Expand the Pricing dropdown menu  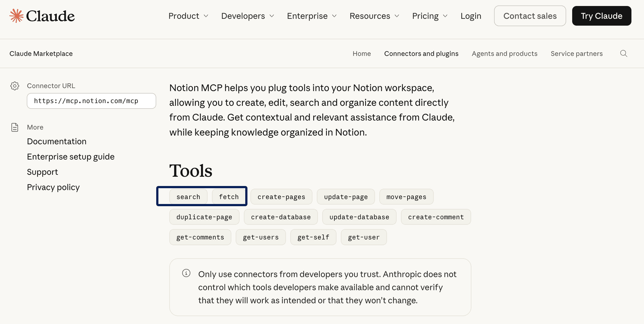point(430,16)
